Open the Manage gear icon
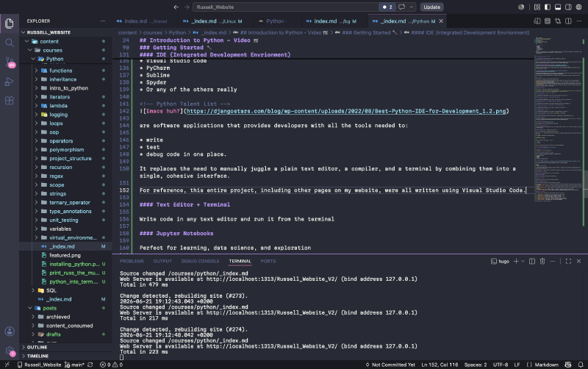This screenshot has width=588, height=369. click(10, 351)
